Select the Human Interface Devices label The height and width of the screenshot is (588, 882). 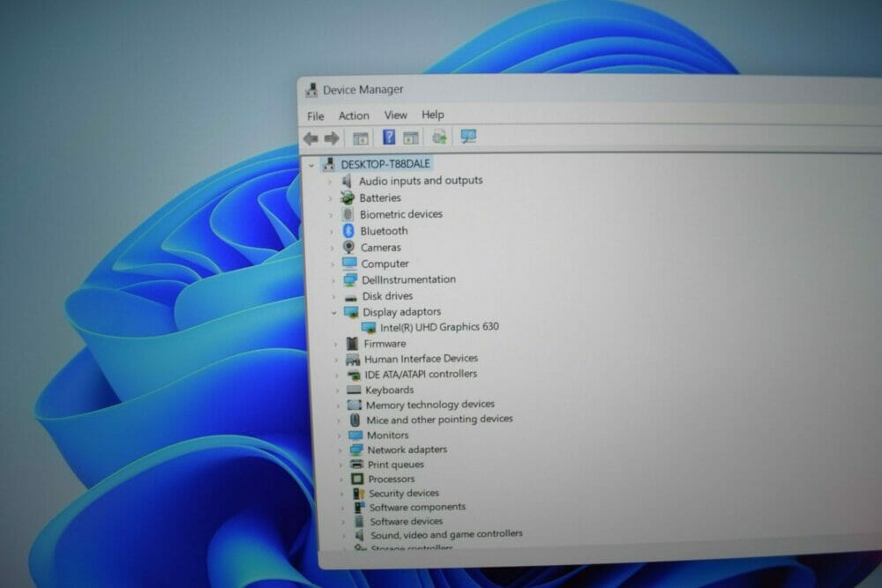point(421,359)
